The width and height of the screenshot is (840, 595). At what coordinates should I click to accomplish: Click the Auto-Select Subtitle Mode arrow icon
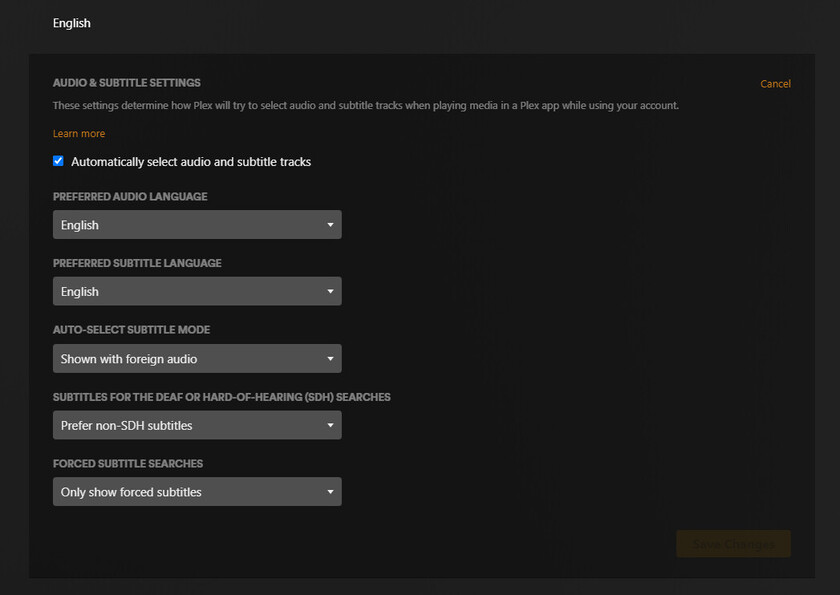330,359
